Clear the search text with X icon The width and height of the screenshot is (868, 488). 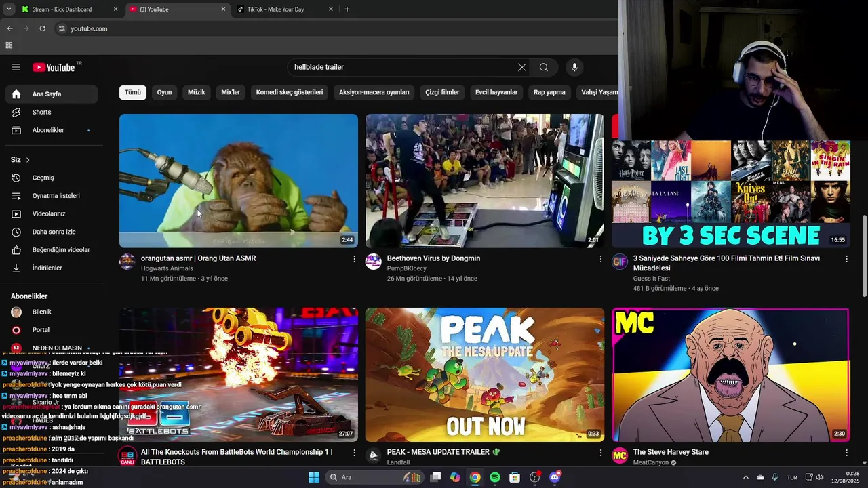[x=522, y=67]
